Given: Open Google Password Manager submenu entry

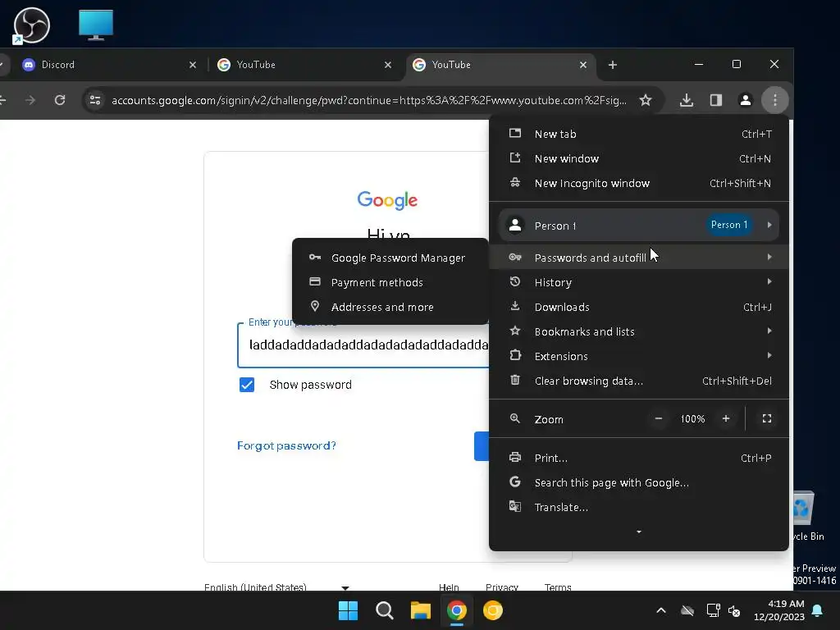Looking at the screenshot, I should tap(390, 258).
